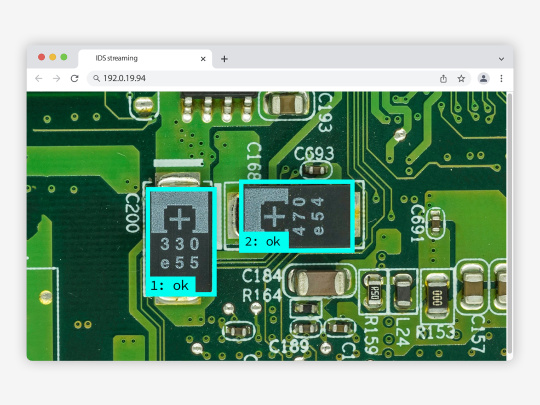Click the '1: ok' detection label
The image size is (540, 405).
click(170, 285)
